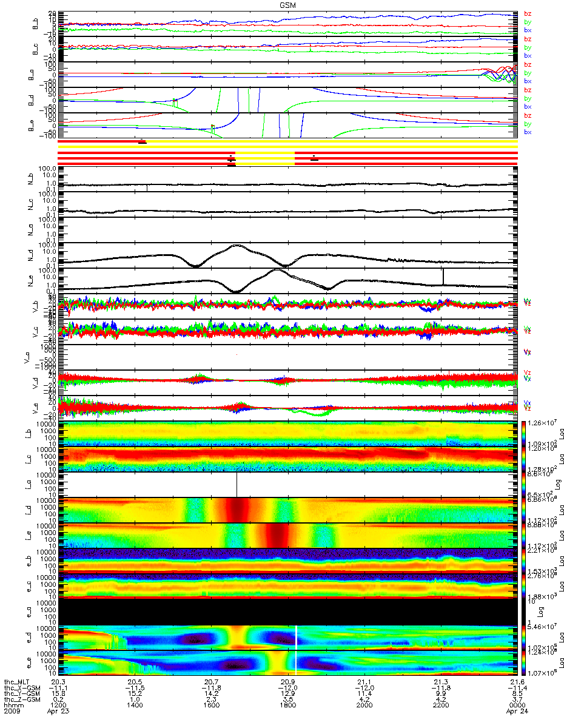
Task: Select the B_b panel axis label
Action: [35, 24]
